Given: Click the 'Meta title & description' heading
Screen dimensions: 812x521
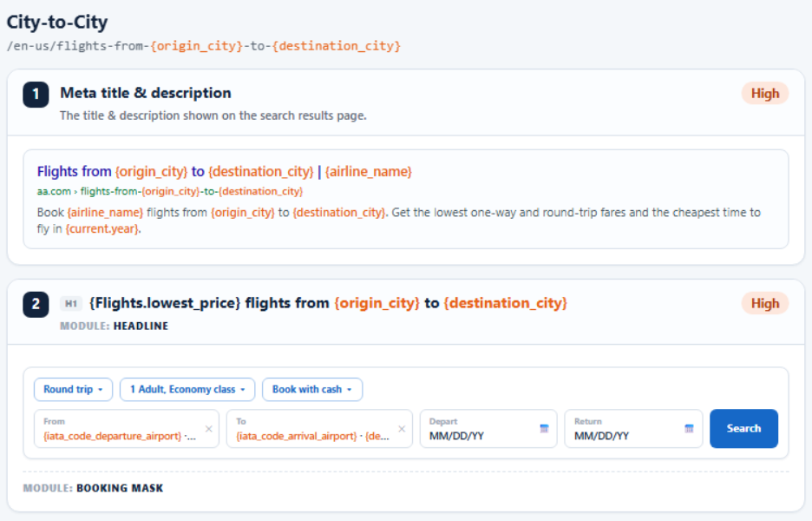Looking at the screenshot, I should [x=146, y=93].
